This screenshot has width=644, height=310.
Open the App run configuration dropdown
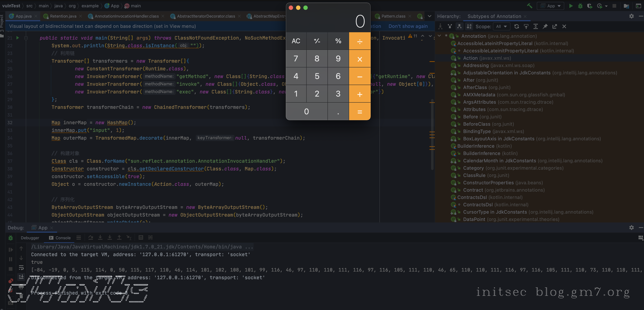[x=551, y=6]
